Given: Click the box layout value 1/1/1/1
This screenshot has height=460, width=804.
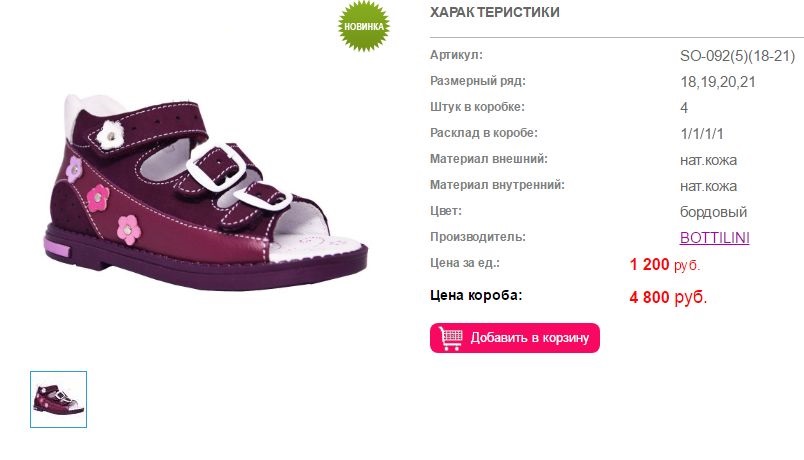Looking at the screenshot, I should tap(701, 134).
